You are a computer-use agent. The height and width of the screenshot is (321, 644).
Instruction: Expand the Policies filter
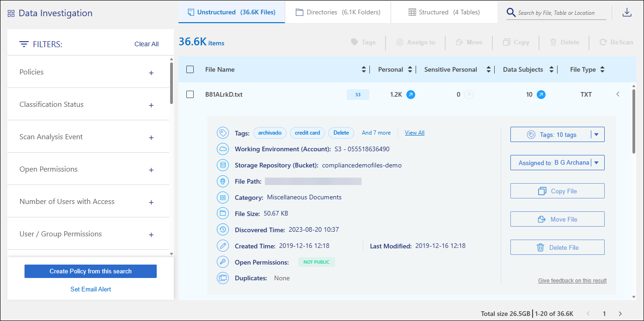coord(151,73)
